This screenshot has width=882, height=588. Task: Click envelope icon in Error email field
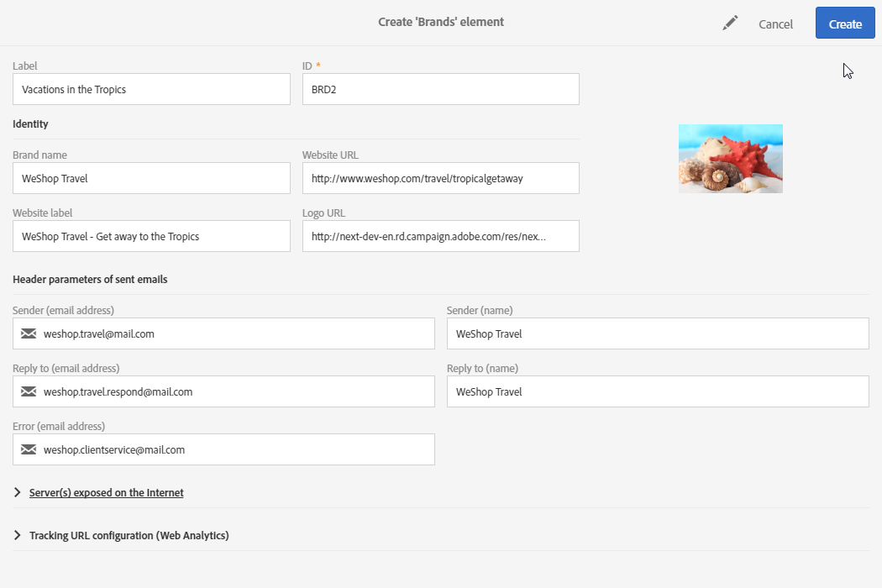click(x=29, y=449)
